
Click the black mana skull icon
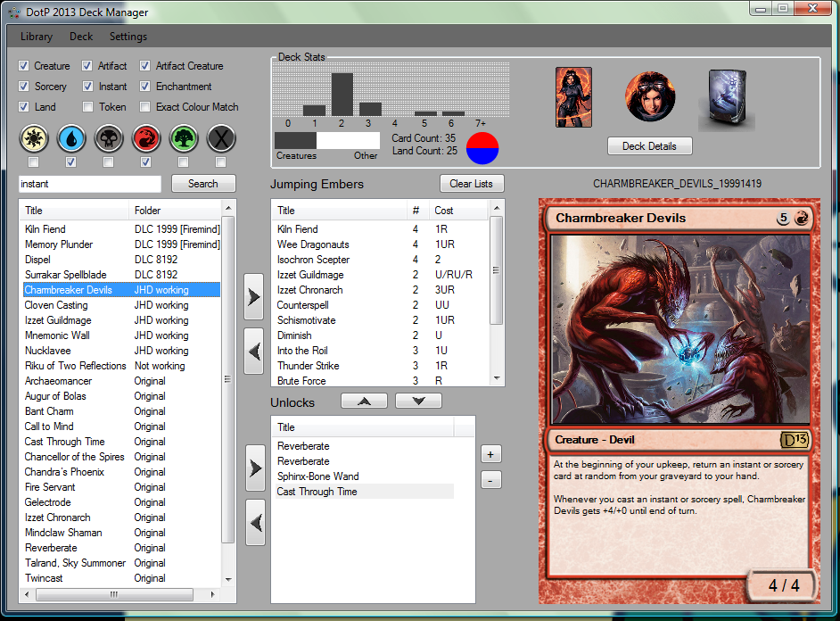(108, 138)
